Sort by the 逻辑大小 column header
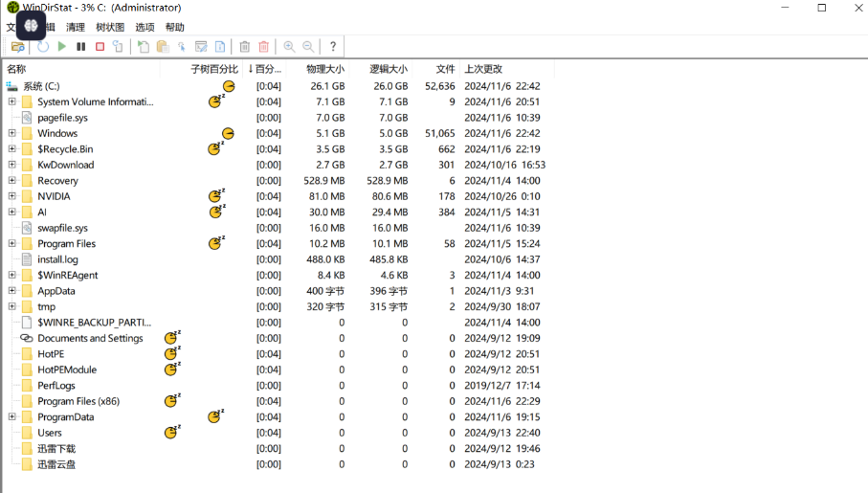868x493 pixels. point(388,69)
